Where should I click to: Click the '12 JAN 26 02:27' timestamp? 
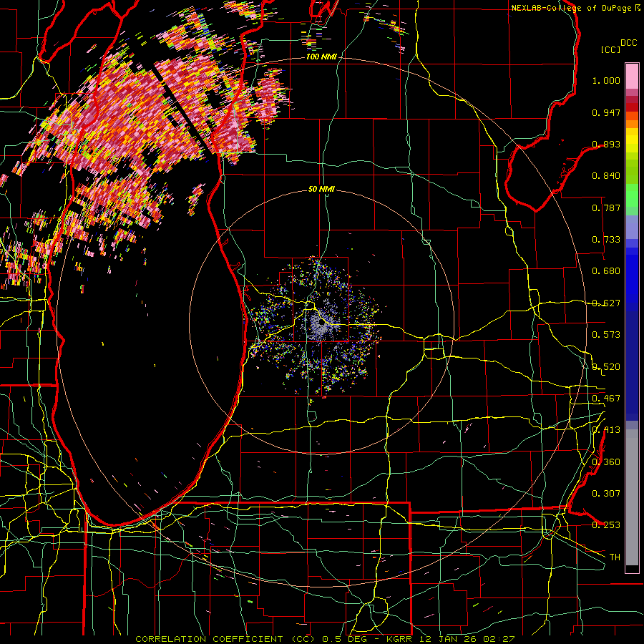point(467,639)
